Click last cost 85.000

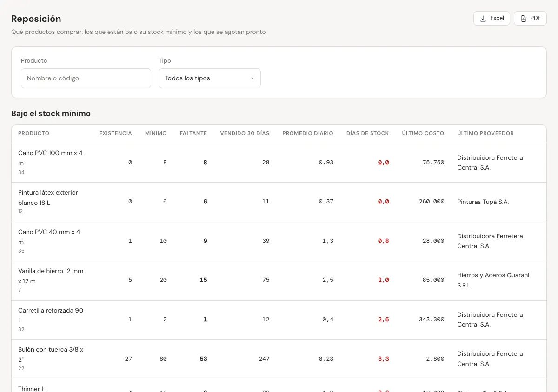(x=433, y=280)
